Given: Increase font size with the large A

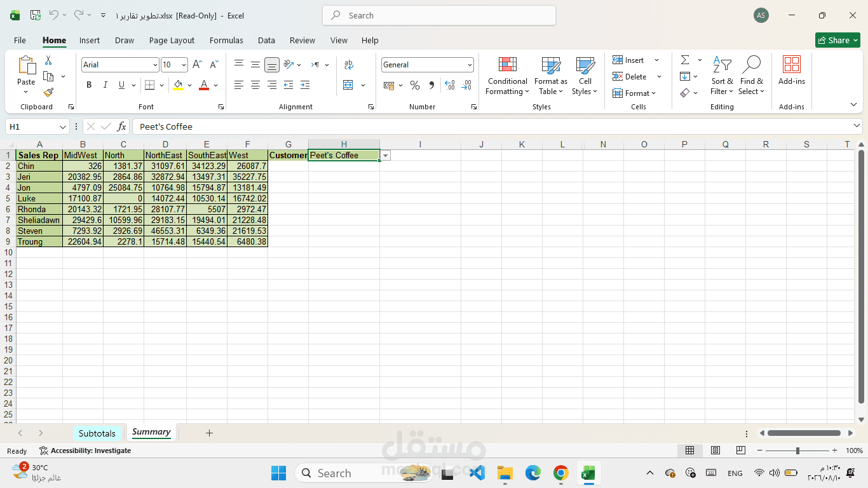Looking at the screenshot, I should (x=197, y=65).
